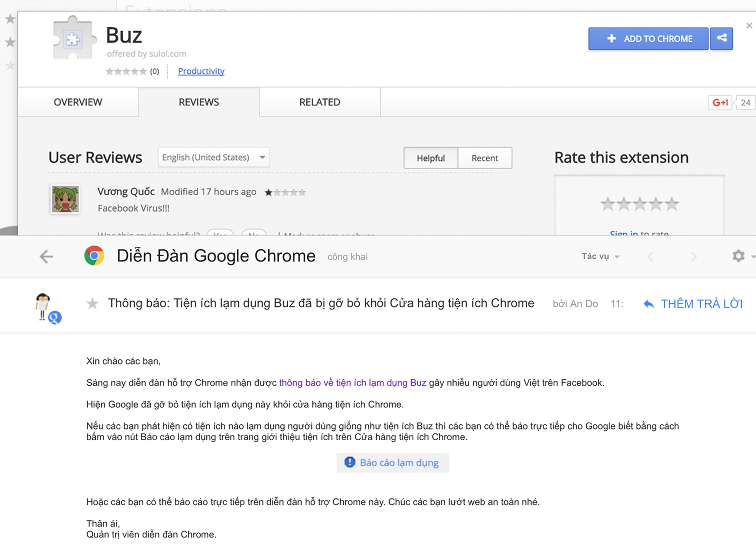Rate five stars in Rate this extension
The image size is (756, 556).
[672, 204]
